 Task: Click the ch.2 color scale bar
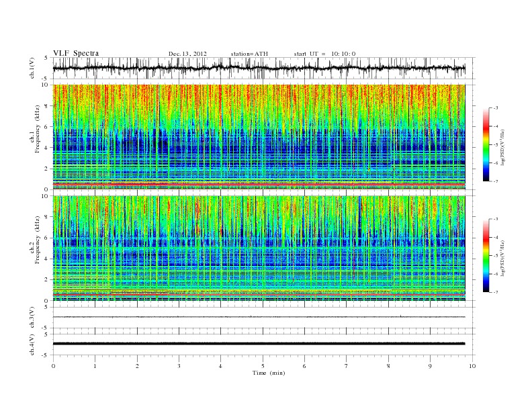point(486,255)
